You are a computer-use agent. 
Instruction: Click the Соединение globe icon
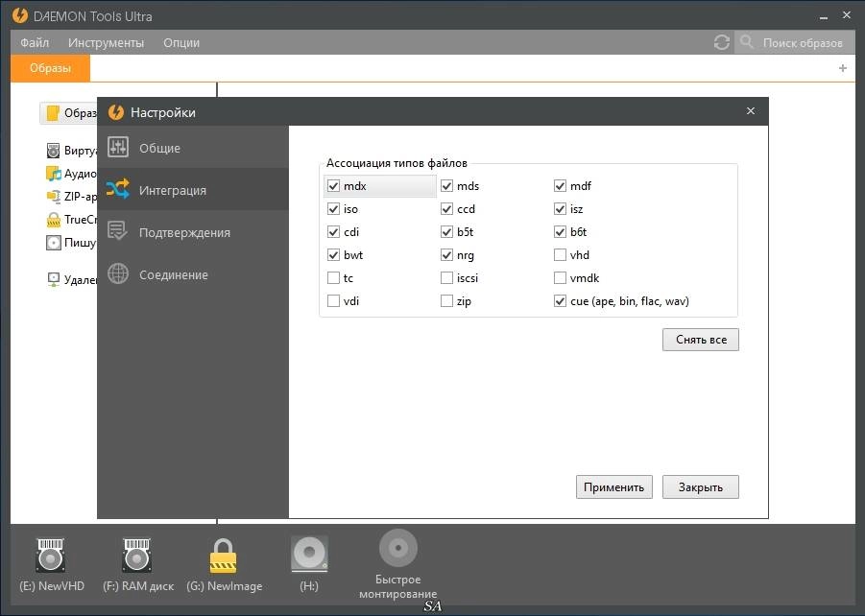click(x=118, y=273)
